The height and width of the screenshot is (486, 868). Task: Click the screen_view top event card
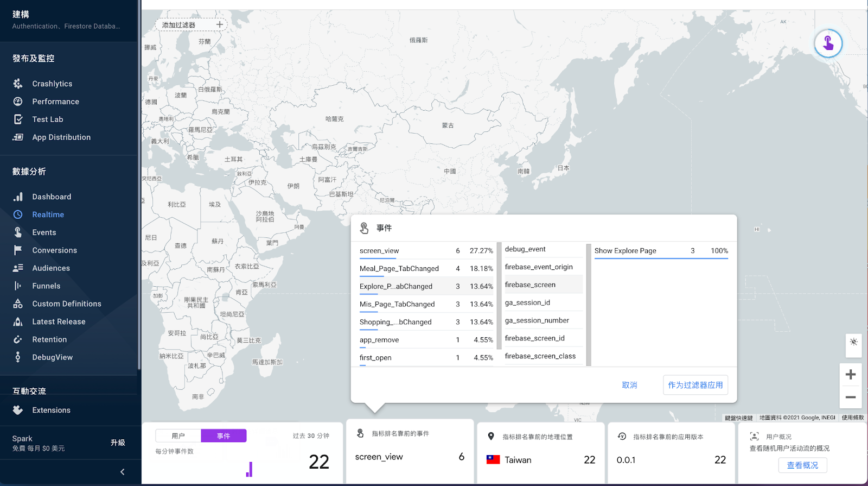click(410, 457)
